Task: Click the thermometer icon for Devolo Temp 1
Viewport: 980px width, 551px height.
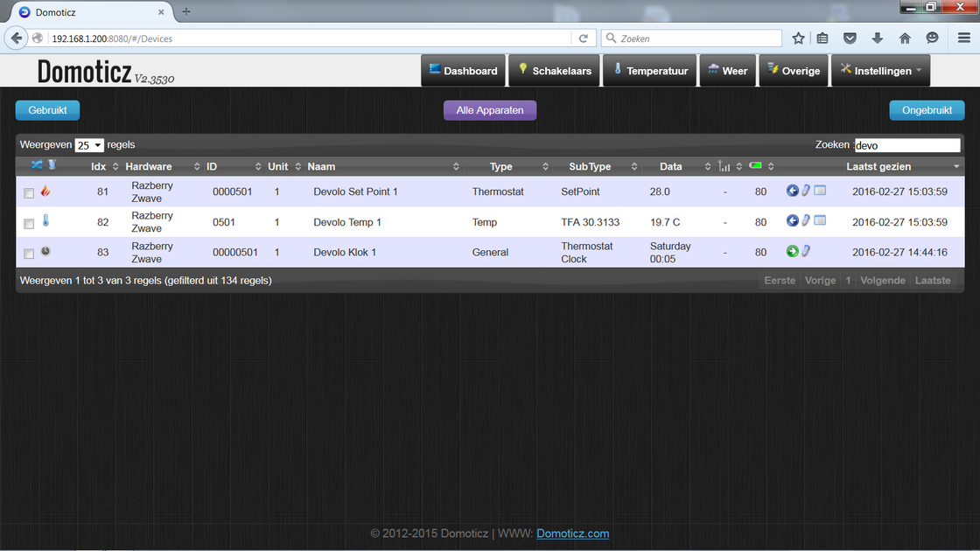Action: [x=45, y=220]
